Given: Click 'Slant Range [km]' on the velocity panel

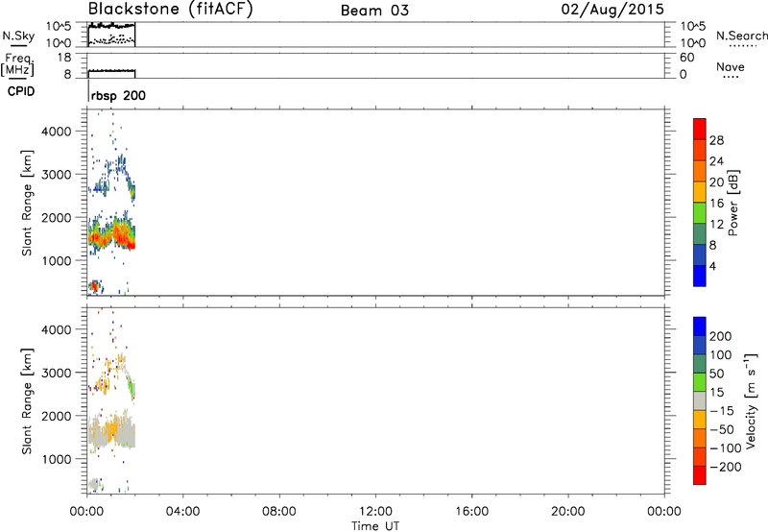Looking at the screenshot, I should [x=27, y=400].
